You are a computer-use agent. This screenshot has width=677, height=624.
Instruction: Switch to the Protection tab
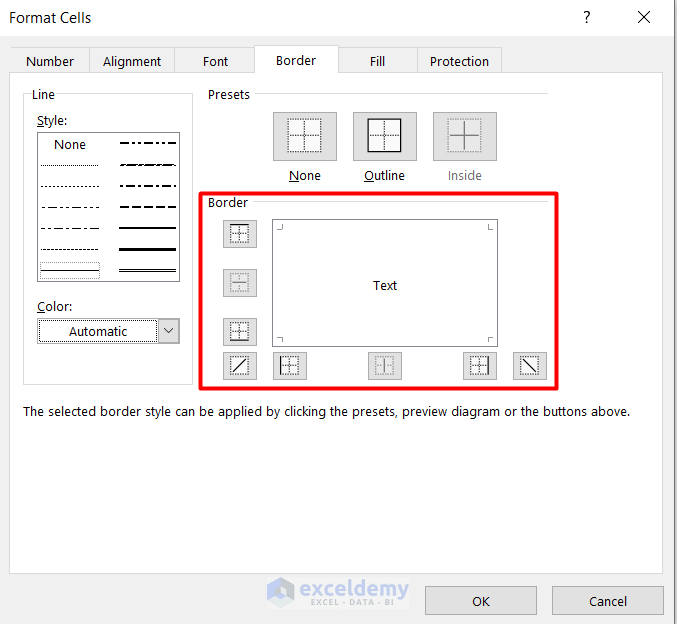click(459, 61)
